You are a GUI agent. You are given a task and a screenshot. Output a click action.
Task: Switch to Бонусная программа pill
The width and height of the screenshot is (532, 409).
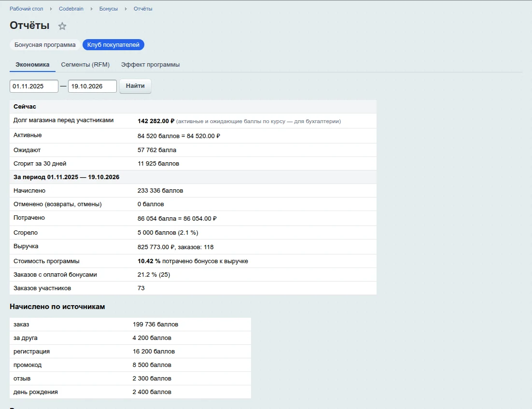tap(45, 45)
